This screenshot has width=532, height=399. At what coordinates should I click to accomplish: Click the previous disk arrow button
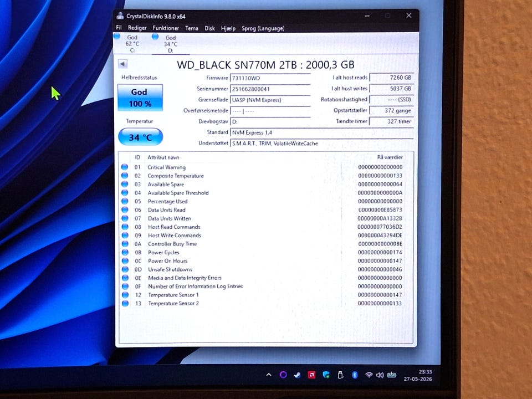123,63
